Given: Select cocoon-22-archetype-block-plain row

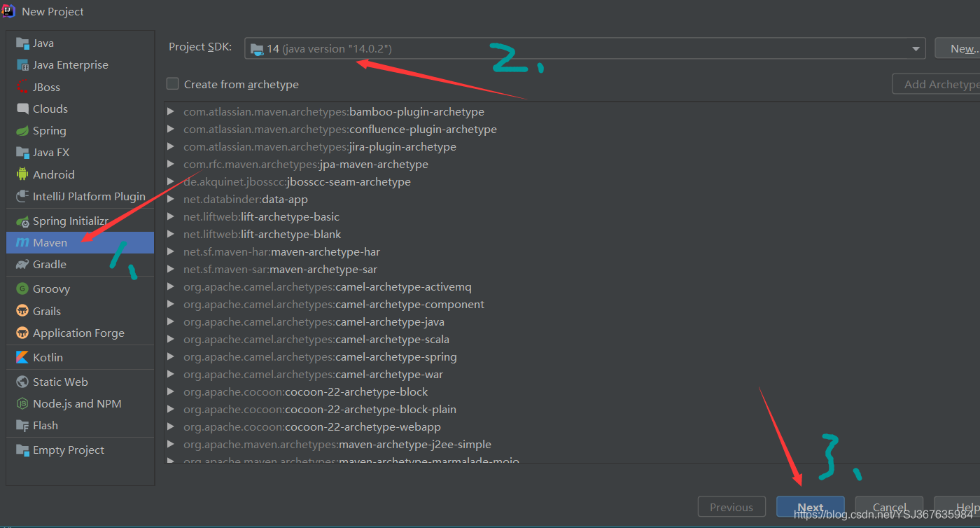Looking at the screenshot, I should [572, 409].
